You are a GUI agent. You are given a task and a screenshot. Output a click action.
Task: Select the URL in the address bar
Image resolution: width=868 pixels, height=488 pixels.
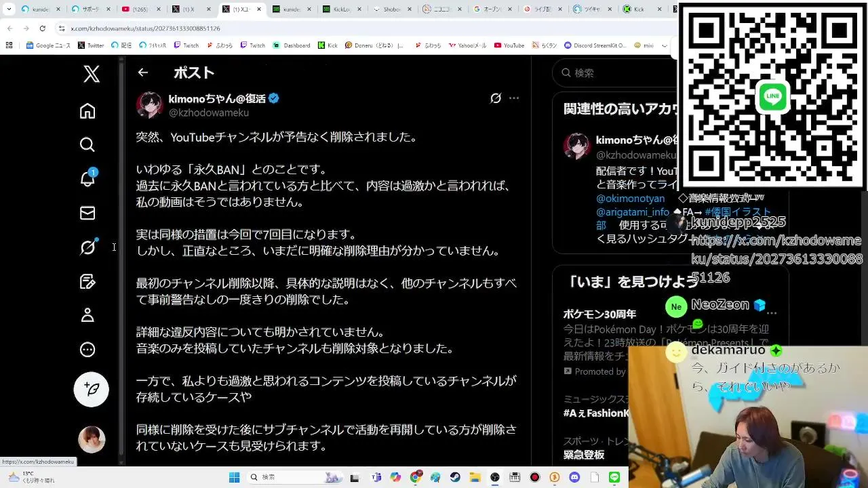click(145, 28)
